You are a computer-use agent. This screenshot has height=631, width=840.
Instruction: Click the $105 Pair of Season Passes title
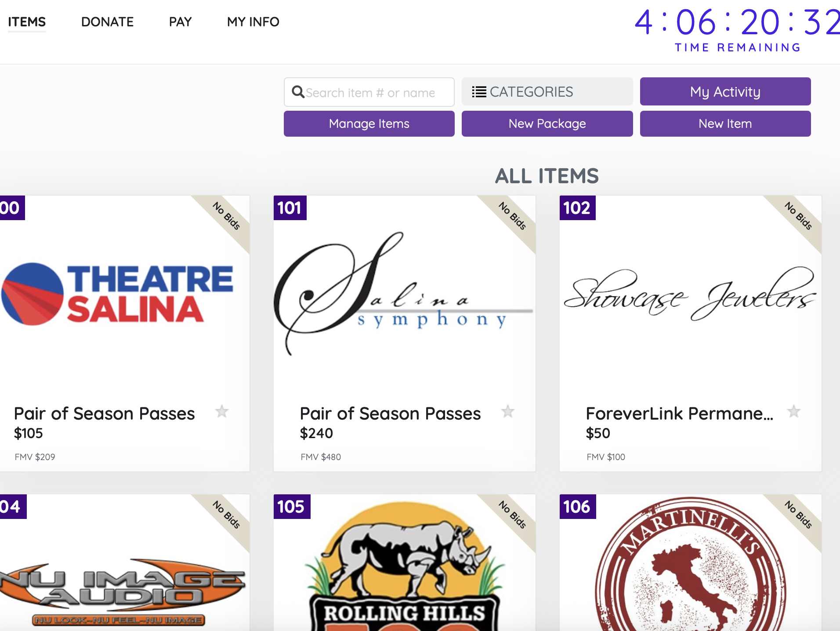pos(104,413)
